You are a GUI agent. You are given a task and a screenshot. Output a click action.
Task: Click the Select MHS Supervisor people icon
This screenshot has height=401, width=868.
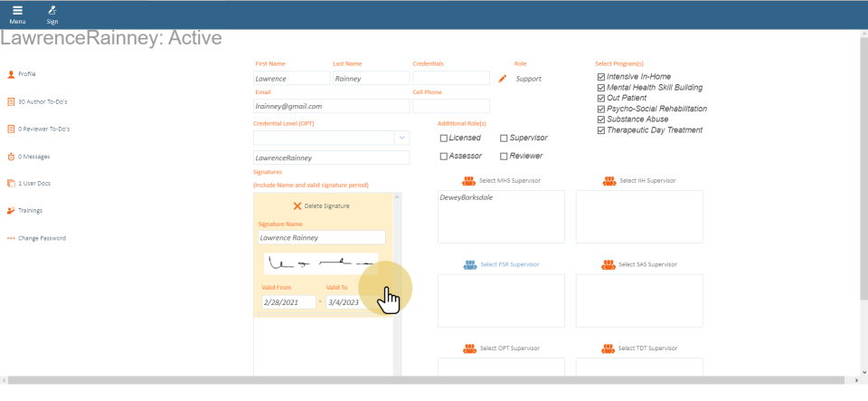point(468,181)
